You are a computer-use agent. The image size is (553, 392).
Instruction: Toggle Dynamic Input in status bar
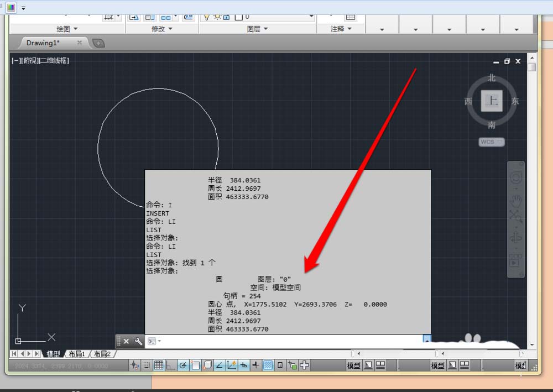(x=244, y=365)
